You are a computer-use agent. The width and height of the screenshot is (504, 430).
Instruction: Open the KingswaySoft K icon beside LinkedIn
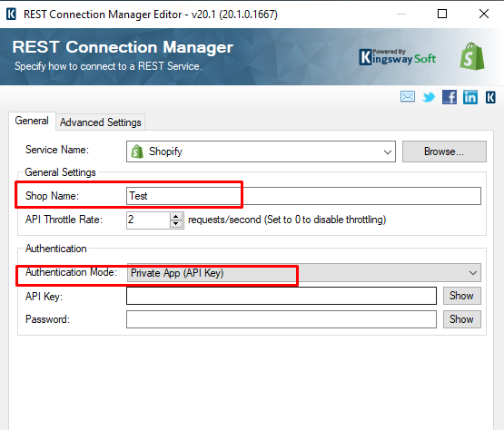coord(490,97)
